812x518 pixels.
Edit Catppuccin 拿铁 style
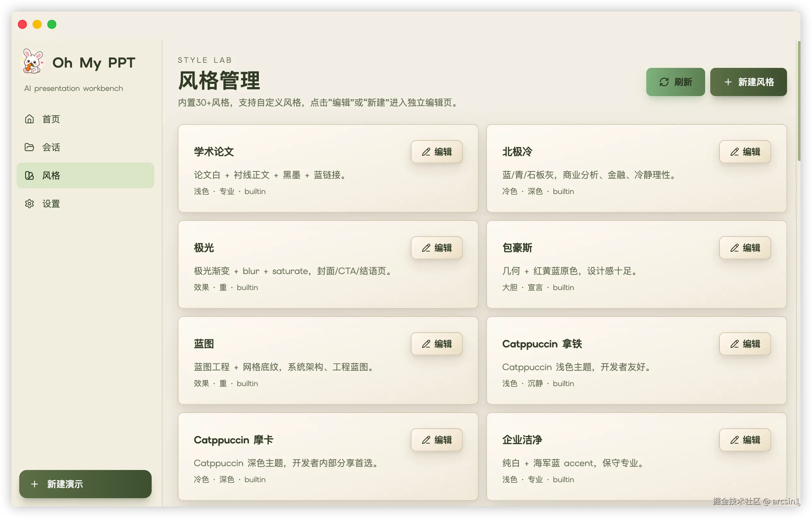pyautogui.click(x=745, y=344)
